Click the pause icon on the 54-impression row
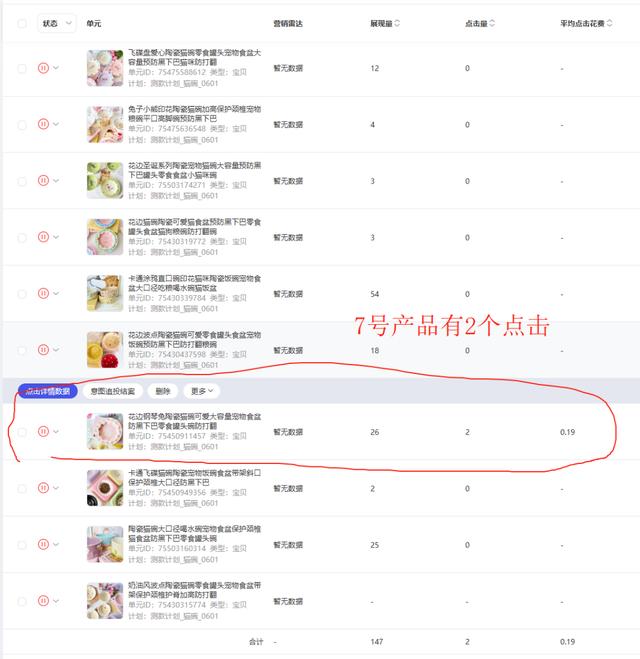The height and width of the screenshot is (659, 640). pos(43,293)
